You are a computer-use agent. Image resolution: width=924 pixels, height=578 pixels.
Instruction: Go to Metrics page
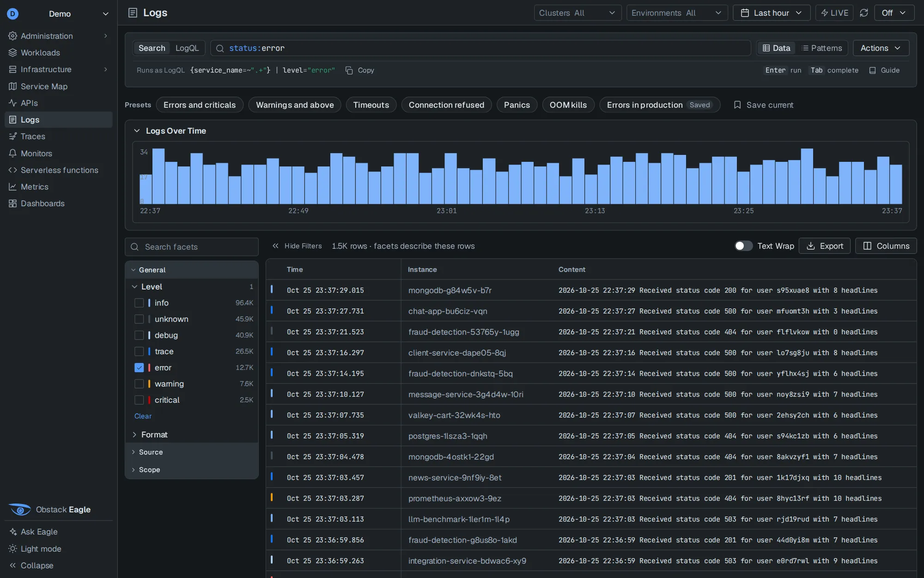tap(58, 187)
